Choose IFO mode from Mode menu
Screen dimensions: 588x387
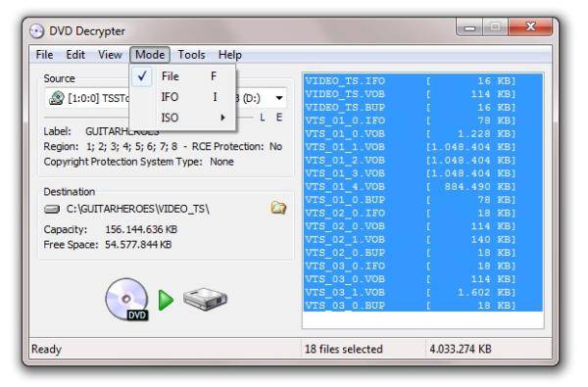(x=183, y=97)
